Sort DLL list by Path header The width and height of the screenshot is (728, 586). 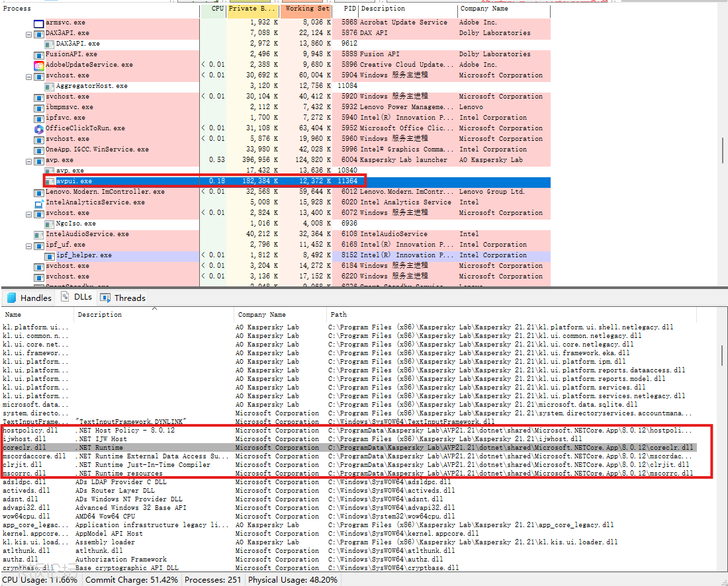point(512,315)
